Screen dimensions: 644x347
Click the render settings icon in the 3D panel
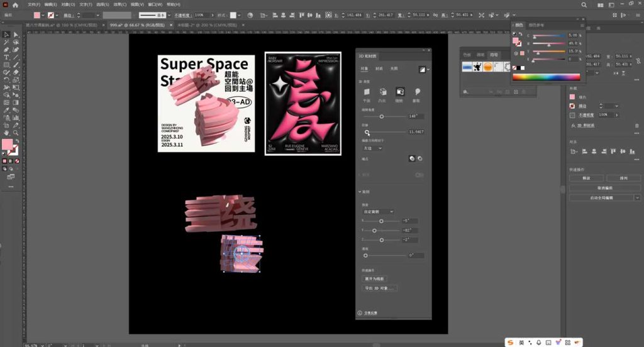[x=422, y=69]
